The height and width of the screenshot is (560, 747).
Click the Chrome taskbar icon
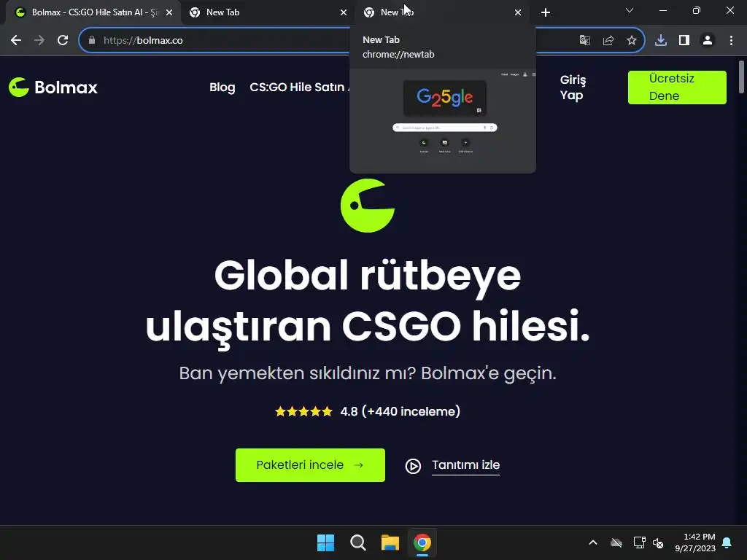[x=422, y=542]
